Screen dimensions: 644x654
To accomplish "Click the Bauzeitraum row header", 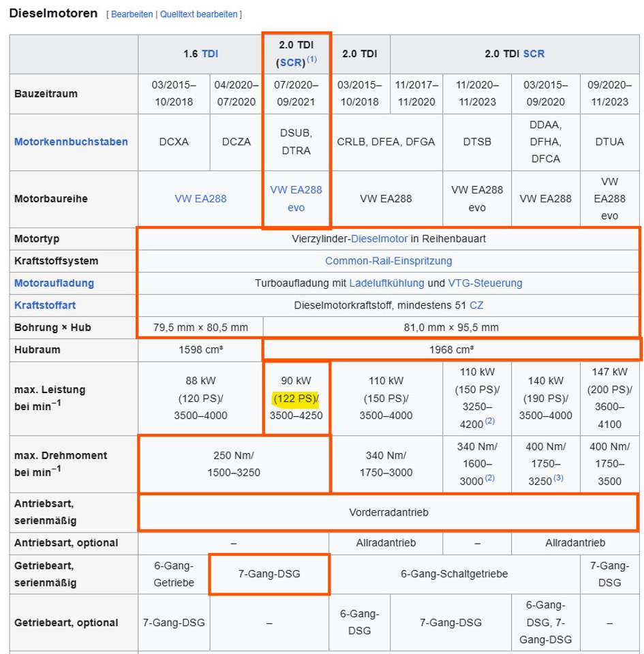I will (74, 93).
